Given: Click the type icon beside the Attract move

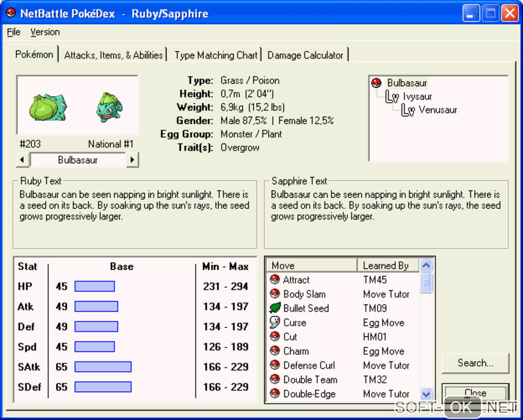Looking at the screenshot, I should click(x=275, y=279).
